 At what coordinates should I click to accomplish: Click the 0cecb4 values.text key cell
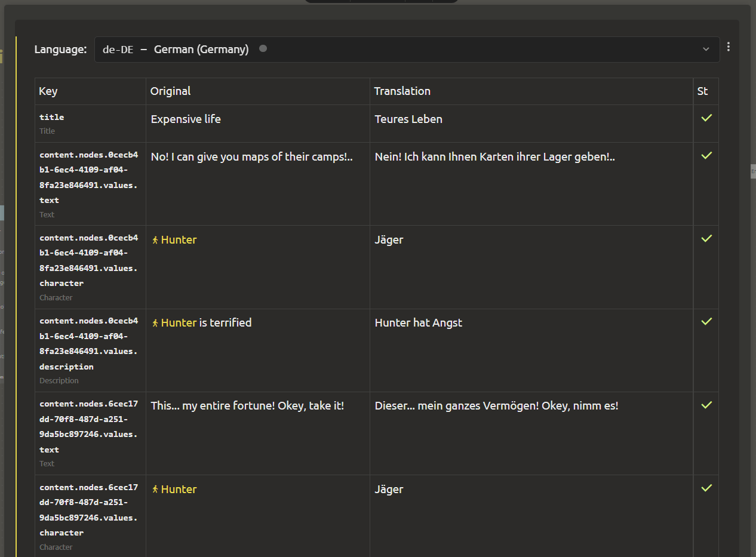pyautogui.click(x=90, y=184)
